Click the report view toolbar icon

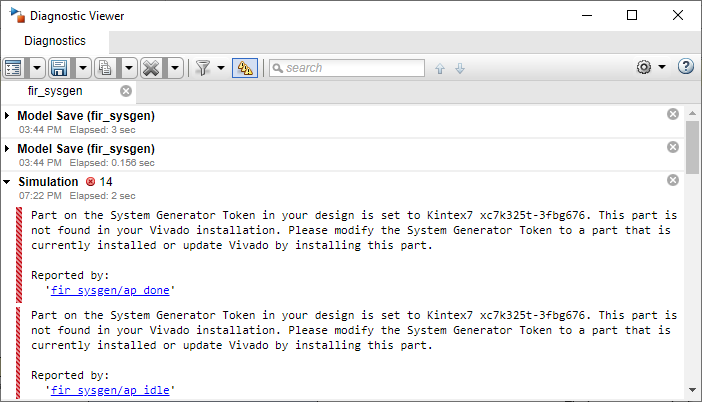point(13,68)
